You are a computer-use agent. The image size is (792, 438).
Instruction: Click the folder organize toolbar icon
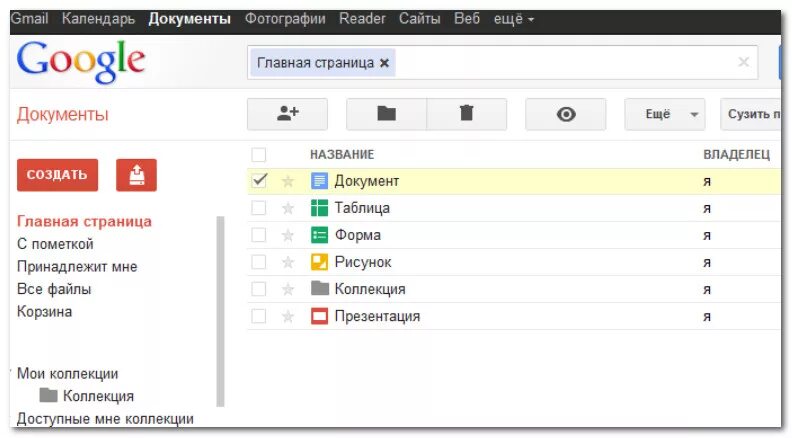pyautogui.click(x=386, y=114)
